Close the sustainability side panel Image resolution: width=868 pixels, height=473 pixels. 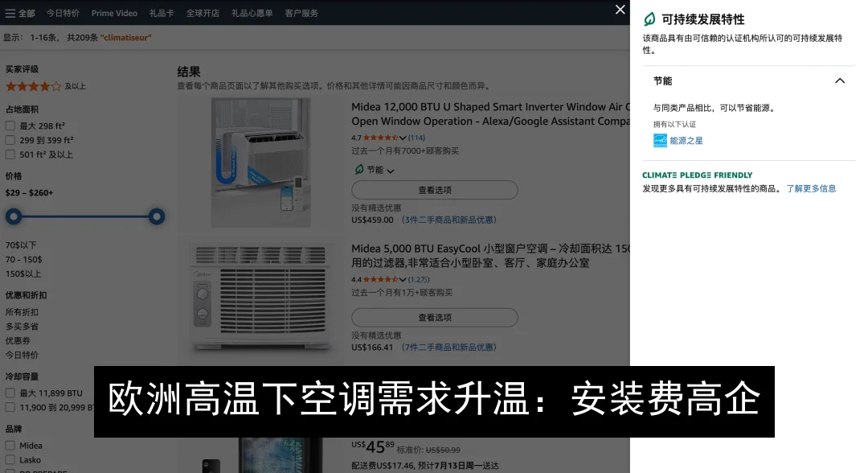coord(620,10)
